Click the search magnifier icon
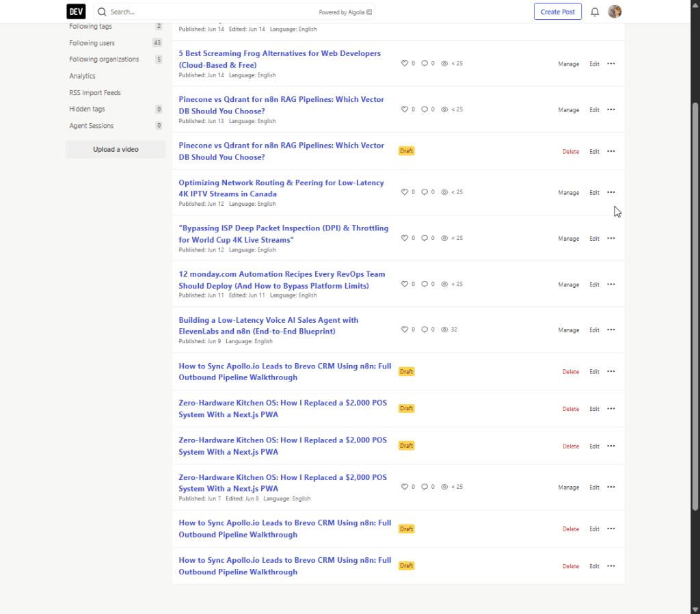This screenshot has width=700, height=614. [102, 12]
